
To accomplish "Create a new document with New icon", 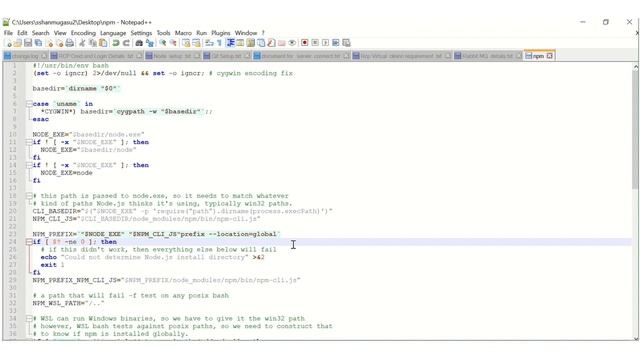I will [8, 43].
